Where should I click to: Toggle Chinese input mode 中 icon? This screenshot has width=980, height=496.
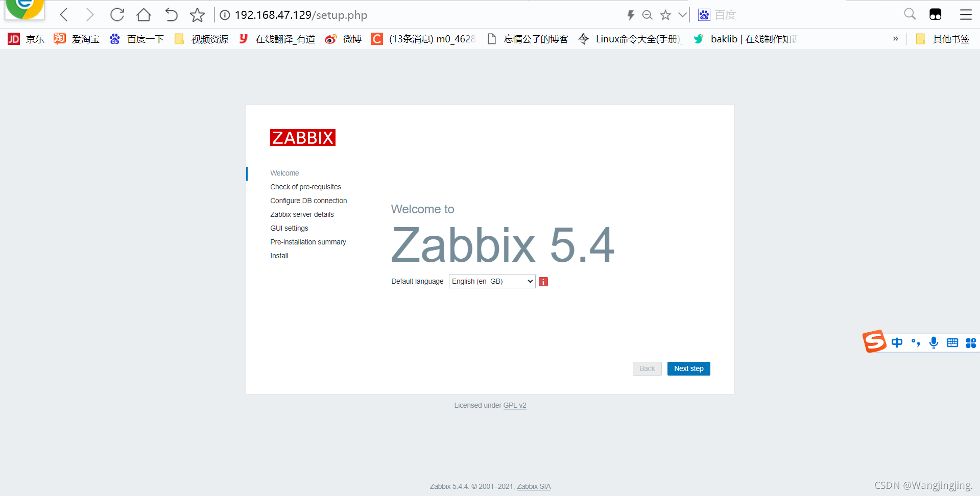click(897, 342)
